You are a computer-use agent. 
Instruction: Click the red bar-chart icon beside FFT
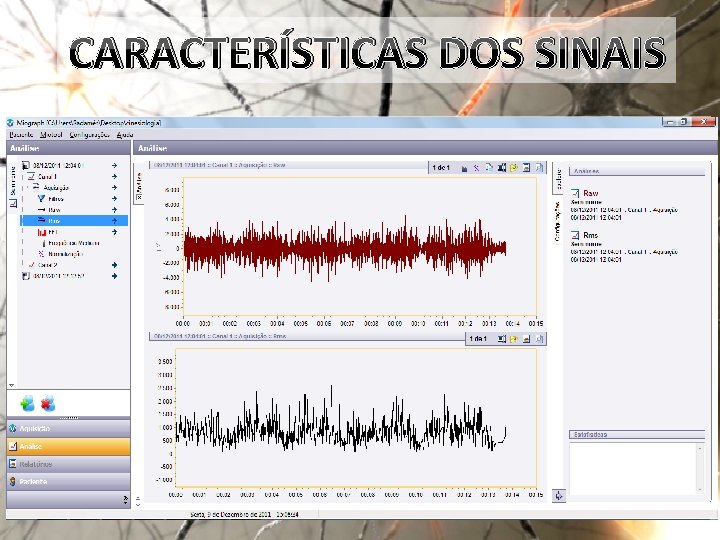pos(42,232)
